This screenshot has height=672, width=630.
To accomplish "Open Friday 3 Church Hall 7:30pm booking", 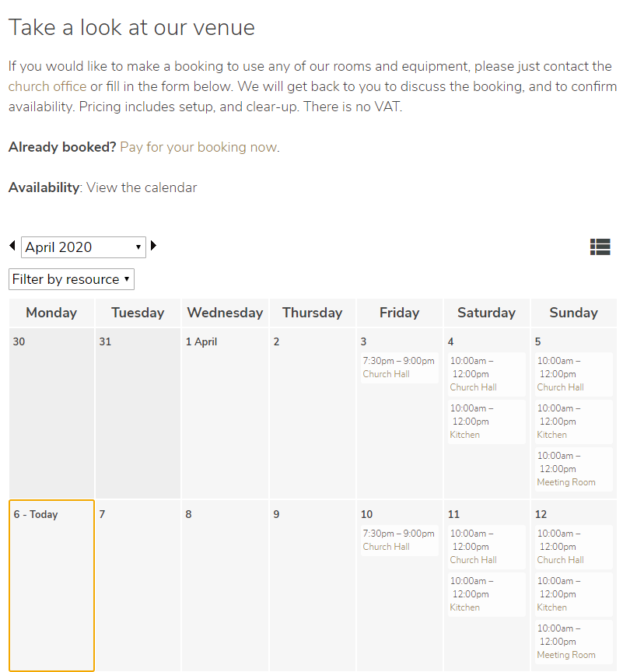I will (399, 367).
